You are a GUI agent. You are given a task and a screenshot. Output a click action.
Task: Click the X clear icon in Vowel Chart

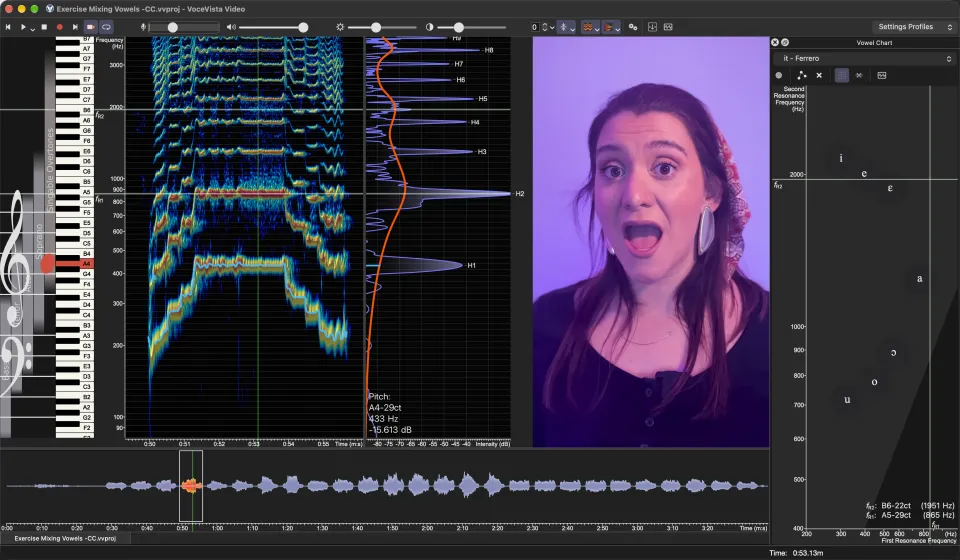click(819, 75)
